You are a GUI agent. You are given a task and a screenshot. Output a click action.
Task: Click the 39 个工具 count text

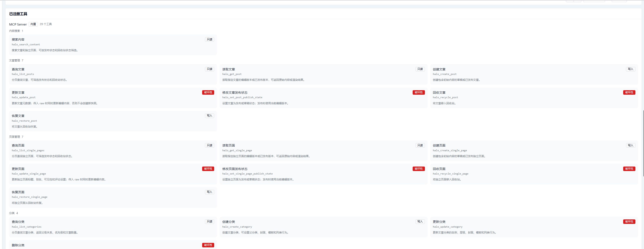pyautogui.click(x=46, y=24)
